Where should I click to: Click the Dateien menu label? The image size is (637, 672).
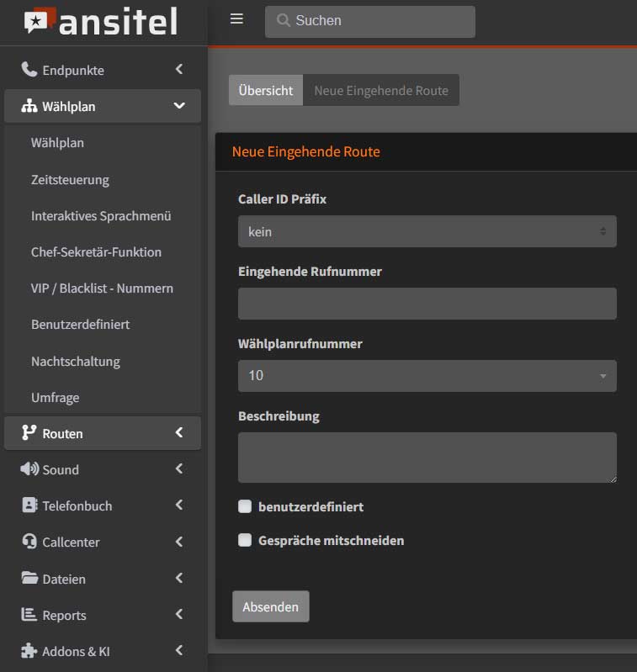[64, 579]
